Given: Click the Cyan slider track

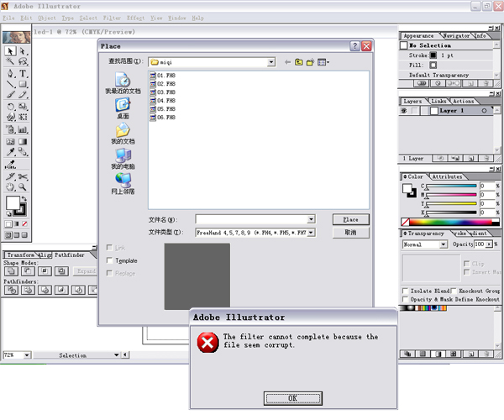Looking at the screenshot, I should [450, 186].
